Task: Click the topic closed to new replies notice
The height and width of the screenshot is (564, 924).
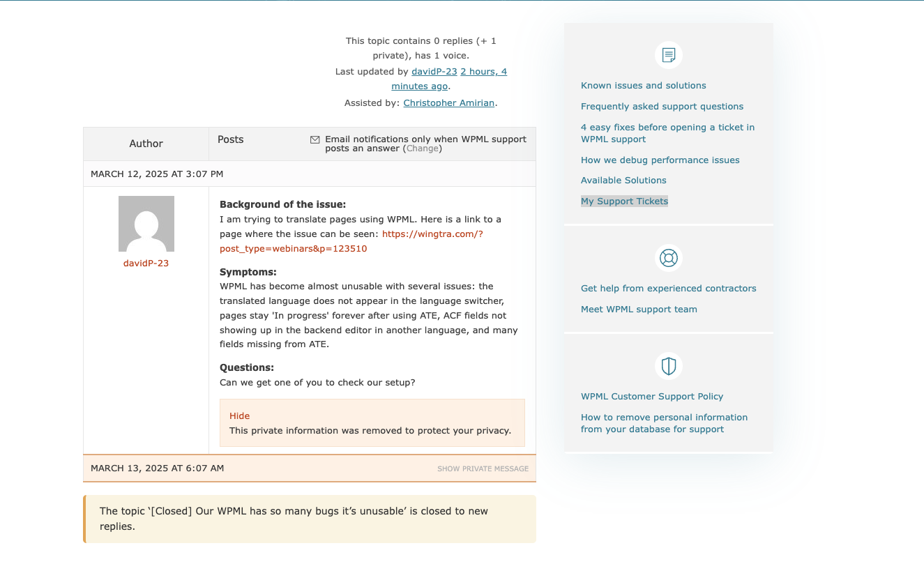Action: point(310,519)
